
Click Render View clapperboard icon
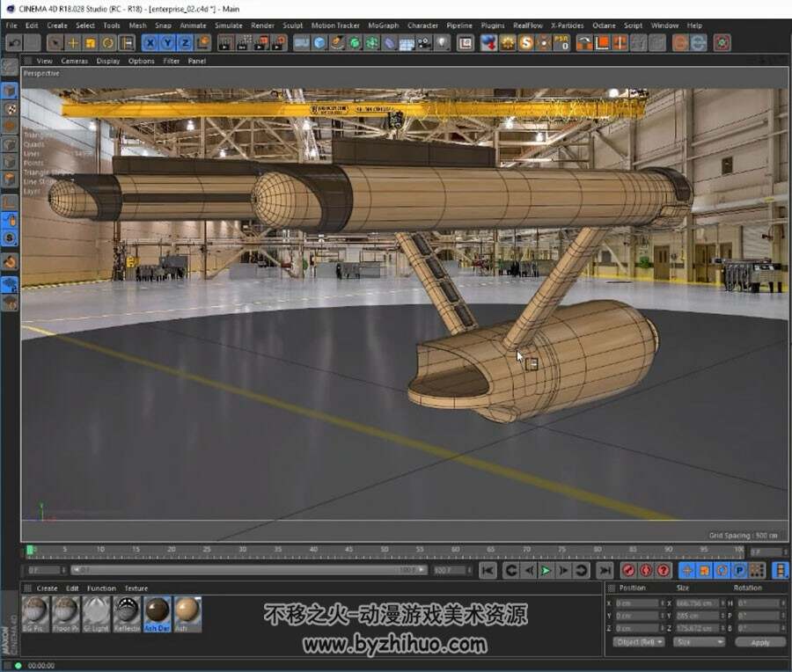(x=226, y=43)
